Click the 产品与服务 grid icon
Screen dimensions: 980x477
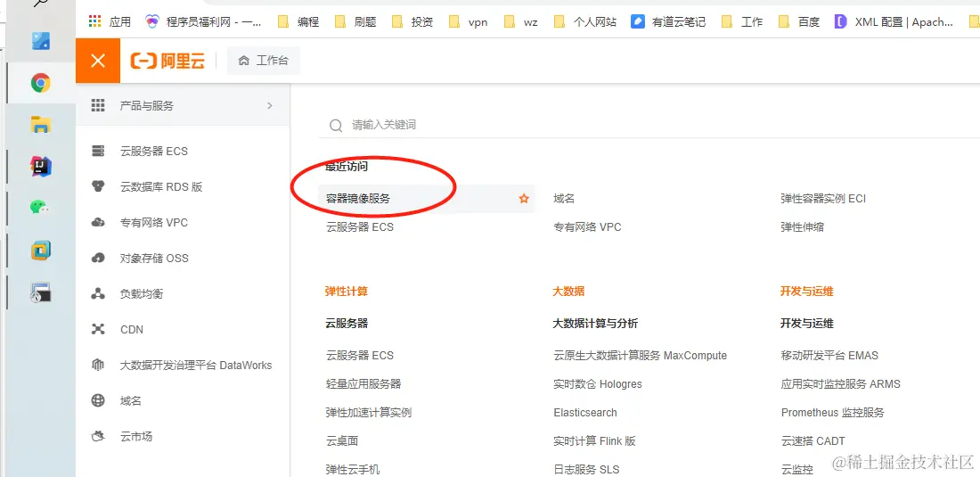point(97,105)
